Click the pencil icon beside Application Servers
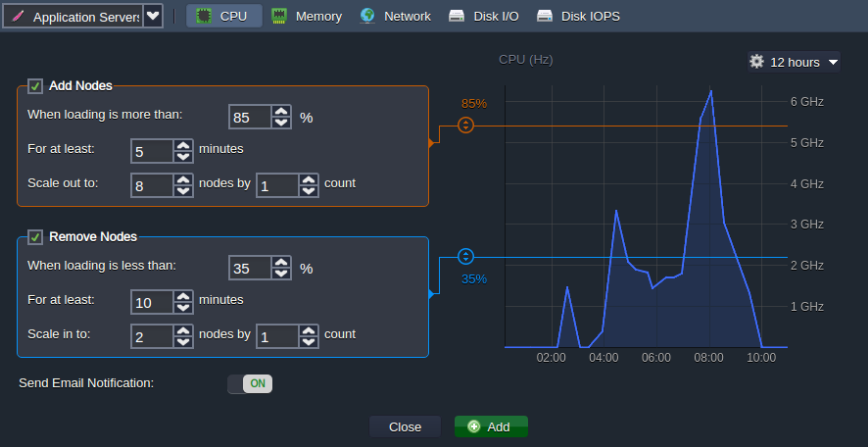The height and width of the screenshot is (447, 868). [x=17, y=17]
